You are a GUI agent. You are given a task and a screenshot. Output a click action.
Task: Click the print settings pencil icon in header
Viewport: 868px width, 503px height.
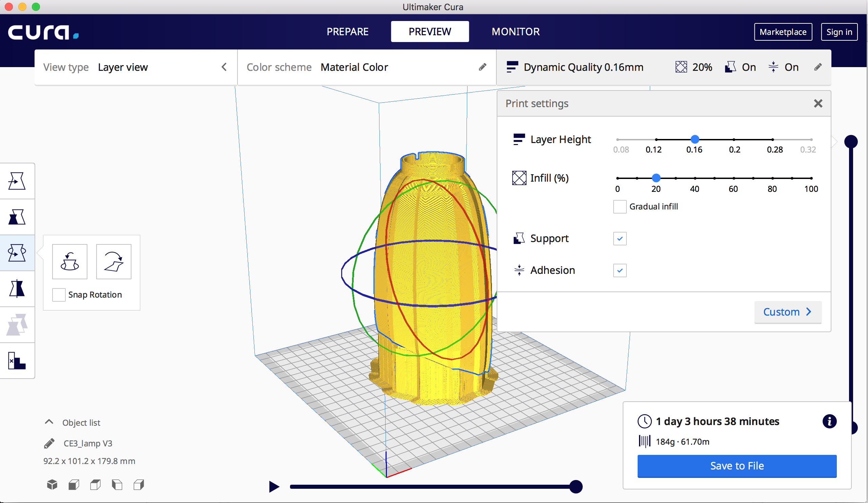[x=818, y=67]
